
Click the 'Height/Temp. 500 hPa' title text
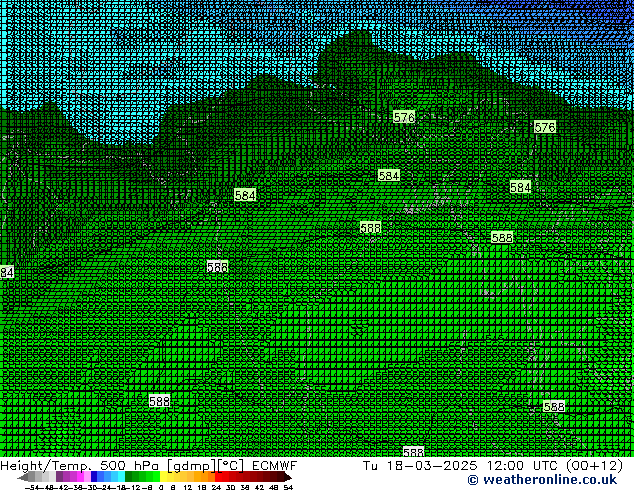[79, 466]
